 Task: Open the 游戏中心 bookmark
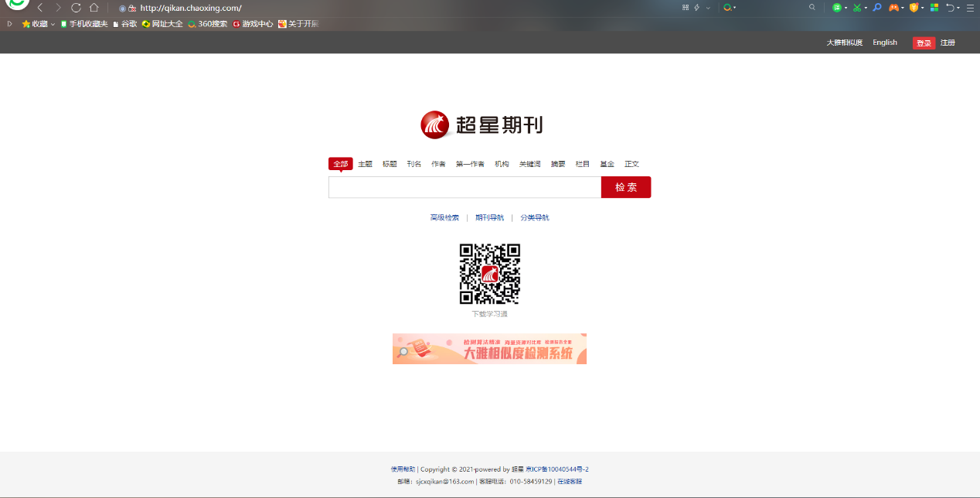point(253,24)
